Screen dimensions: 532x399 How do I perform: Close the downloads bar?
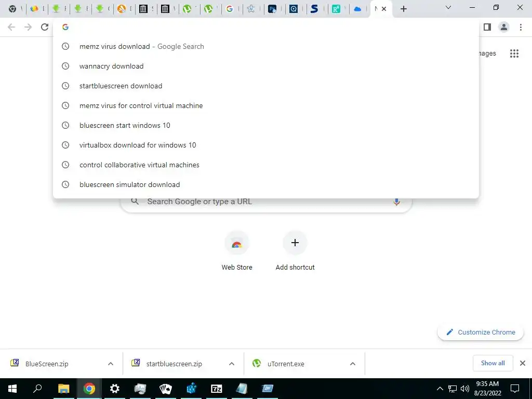(523, 363)
